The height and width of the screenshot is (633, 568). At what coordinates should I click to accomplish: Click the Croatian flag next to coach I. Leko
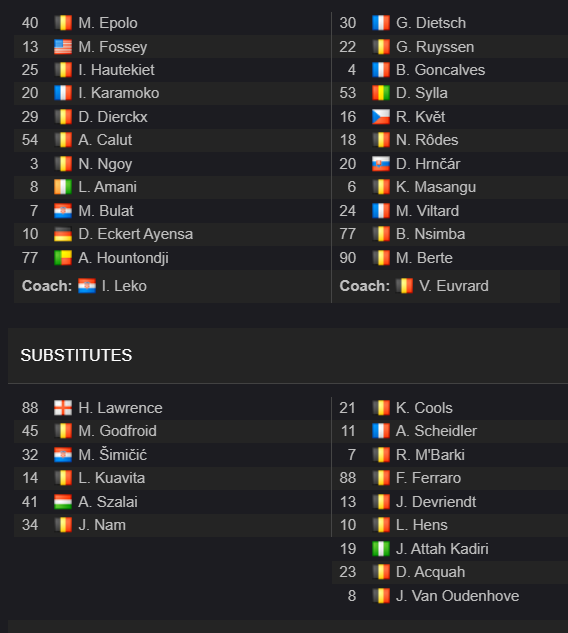[87, 286]
